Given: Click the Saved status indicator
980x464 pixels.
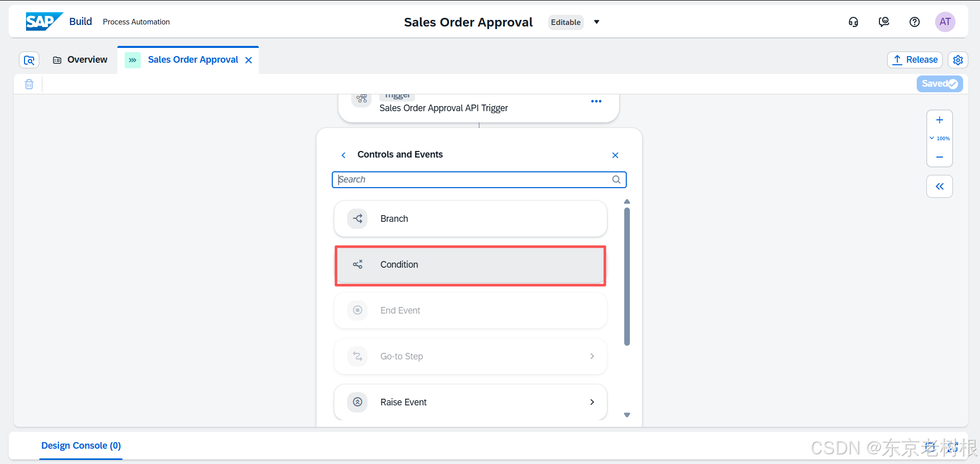Looking at the screenshot, I should coord(940,84).
